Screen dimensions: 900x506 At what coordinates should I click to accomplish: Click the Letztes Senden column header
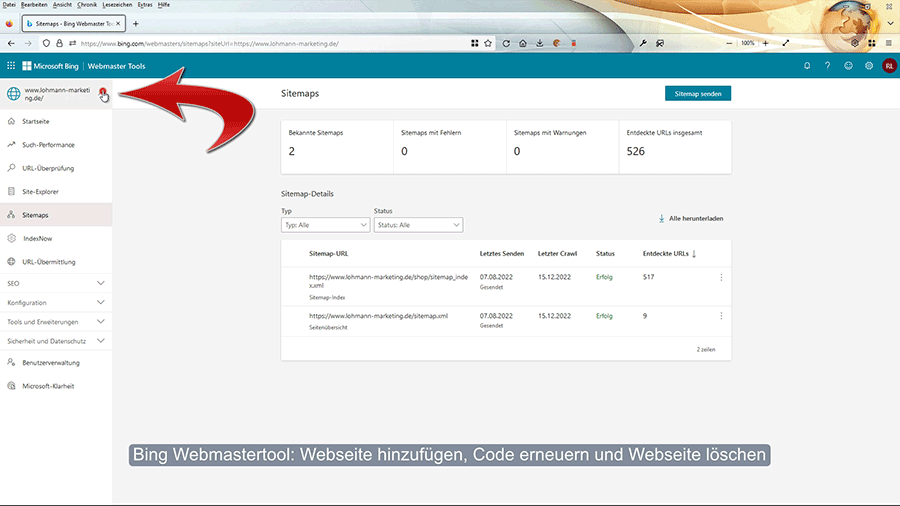click(502, 254)
